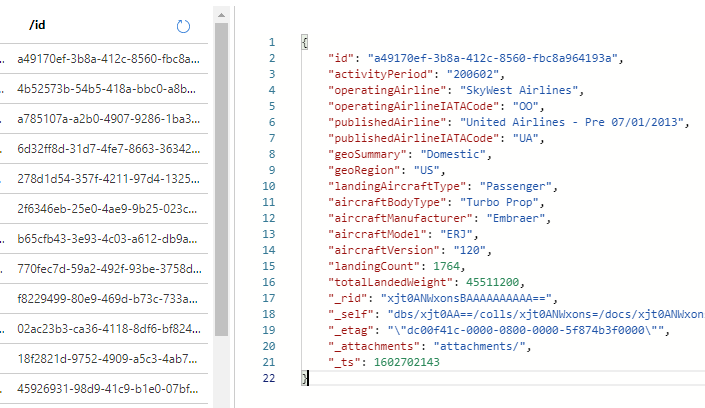This screenshot has height=408, width=705.
Task: Click the opening brace on line 1
Action: coord(305,42)
